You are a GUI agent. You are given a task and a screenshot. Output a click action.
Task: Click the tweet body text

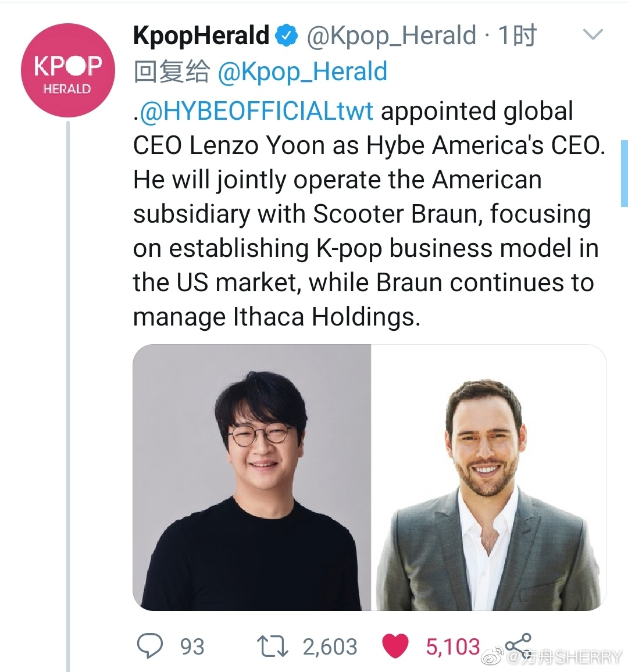click(x=366, y=214)
